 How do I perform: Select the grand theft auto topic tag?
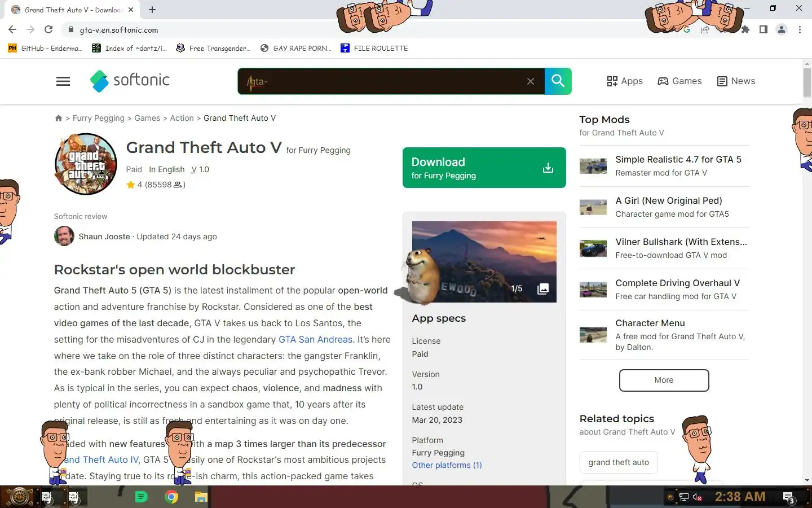[x=619, y=462]
